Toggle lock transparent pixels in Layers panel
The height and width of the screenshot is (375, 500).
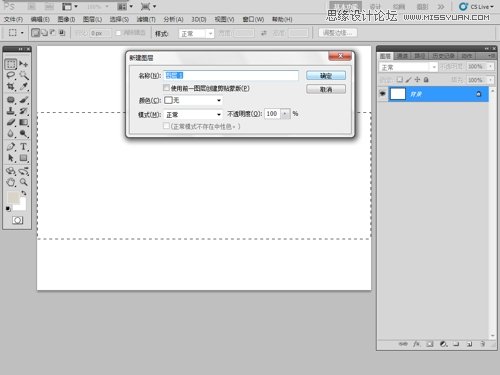(x=399, y=80)
